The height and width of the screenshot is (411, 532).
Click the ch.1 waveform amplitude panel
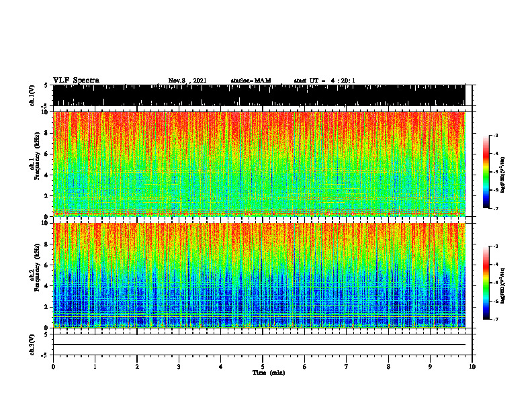tap(259, 95)
